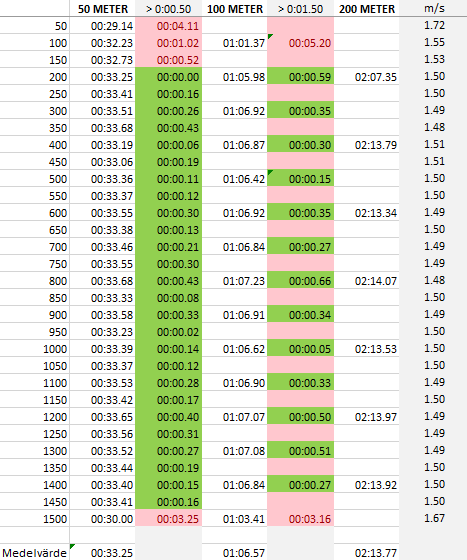Click the cell with time 00:29.14
The image size is (467, 560).
(102, 26)
